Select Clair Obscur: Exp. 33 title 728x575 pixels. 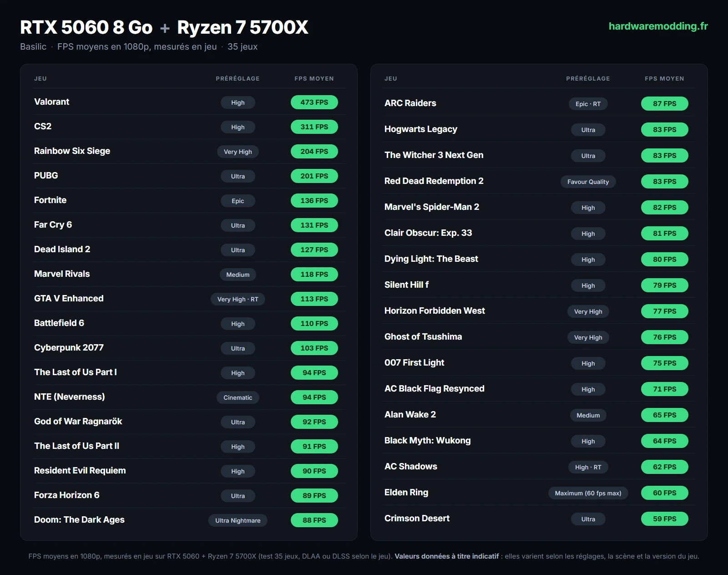click(428, 233)
